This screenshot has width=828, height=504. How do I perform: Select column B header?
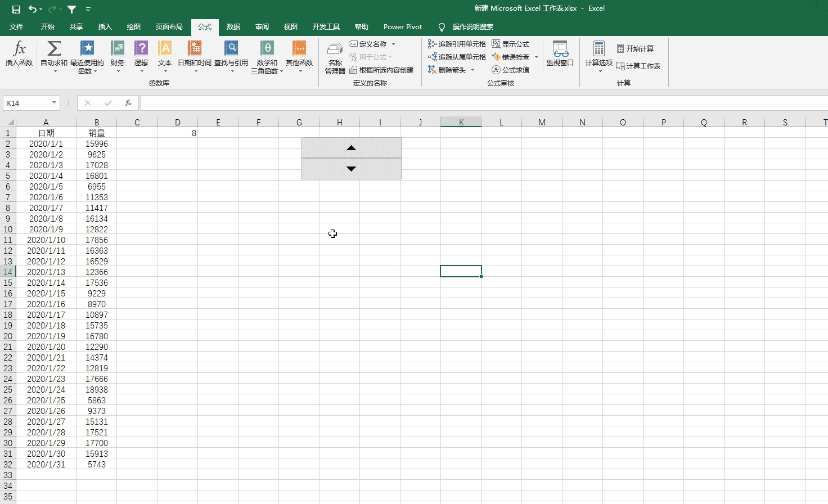pyautogui.click(x=97, y=122)
